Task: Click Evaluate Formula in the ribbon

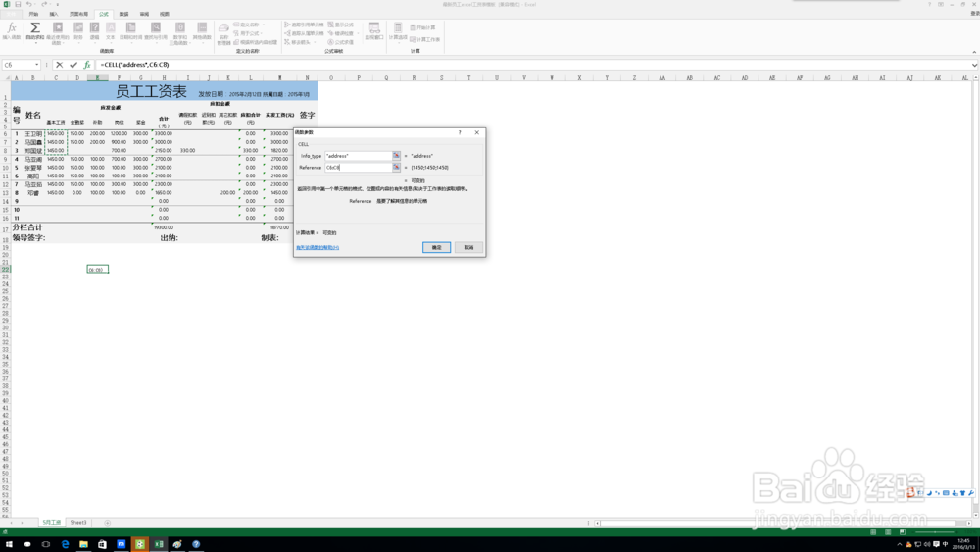Action: (341, 42)
